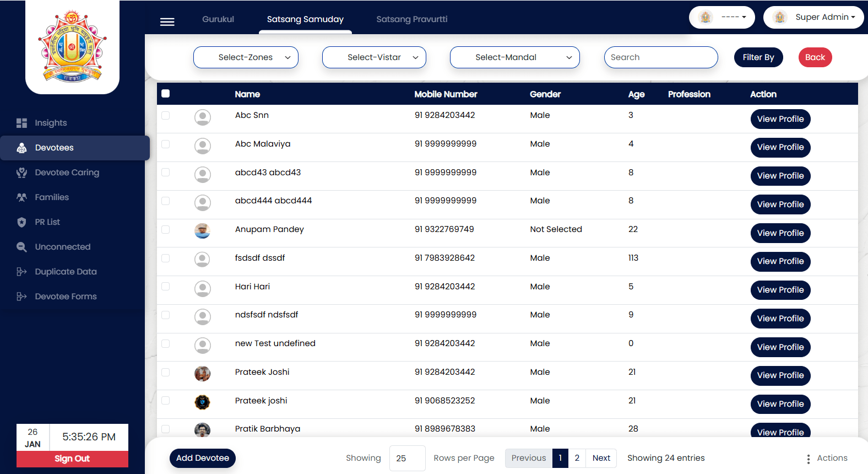Toggle the select-all header checkbox
The image size is (868, 474).
[166, 94]
